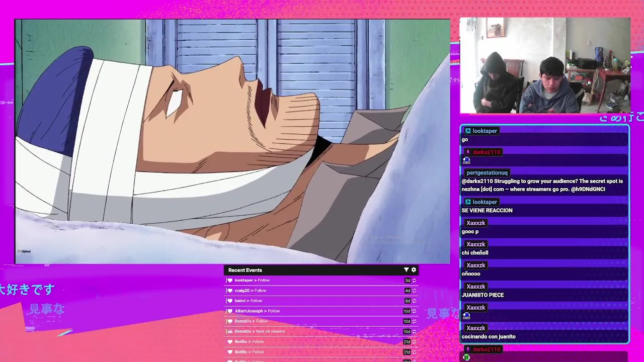
Task: Click the raid icon beside DvnniOz Raid
Action: coord(230,331)
